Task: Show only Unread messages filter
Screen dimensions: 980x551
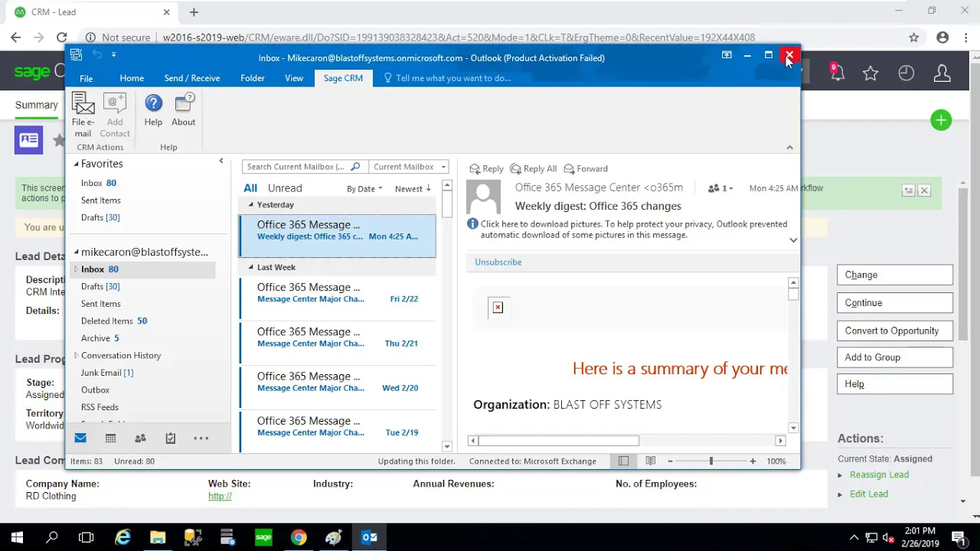Action: [285, 188]
